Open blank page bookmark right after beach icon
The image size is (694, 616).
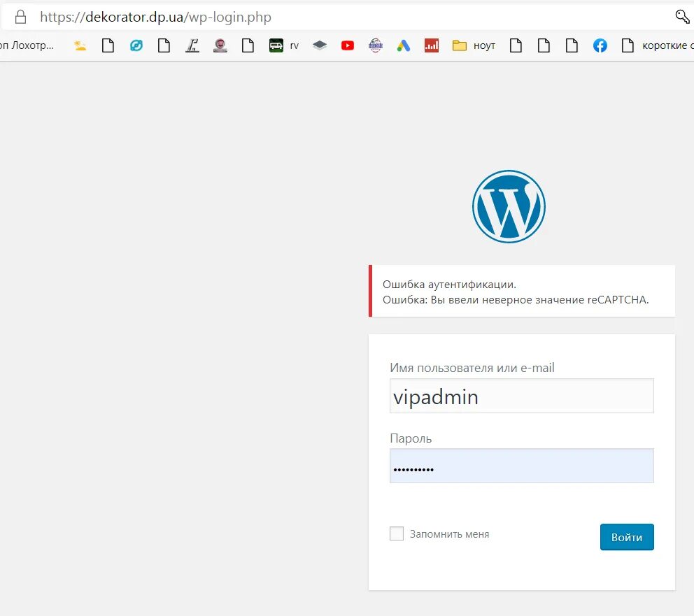108,45
